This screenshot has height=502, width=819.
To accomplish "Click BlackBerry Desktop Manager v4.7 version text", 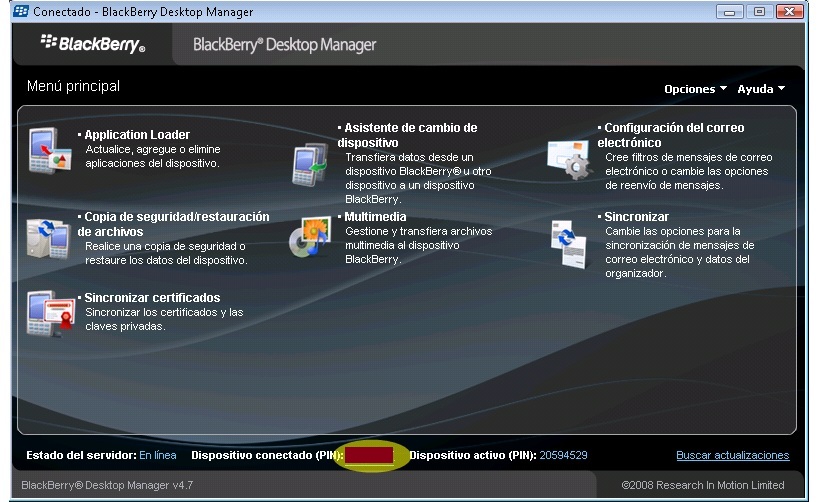I will click(x=107, y=485).
